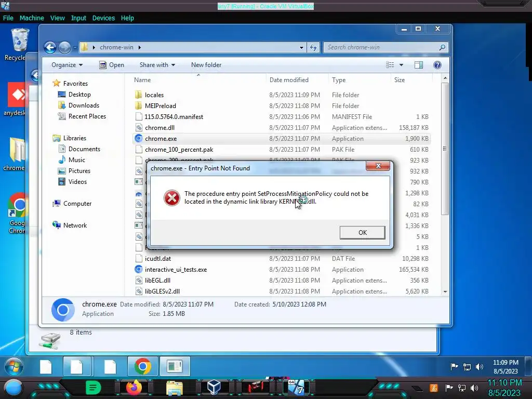This screenshot has height=399, width=532.
Task: Open the Windows 7 Start orb
Action: coord(14,366)
